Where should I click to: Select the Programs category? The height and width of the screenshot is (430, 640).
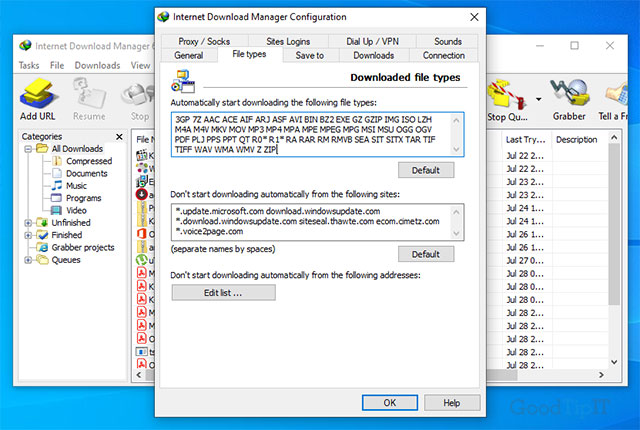tap(83, 198)
